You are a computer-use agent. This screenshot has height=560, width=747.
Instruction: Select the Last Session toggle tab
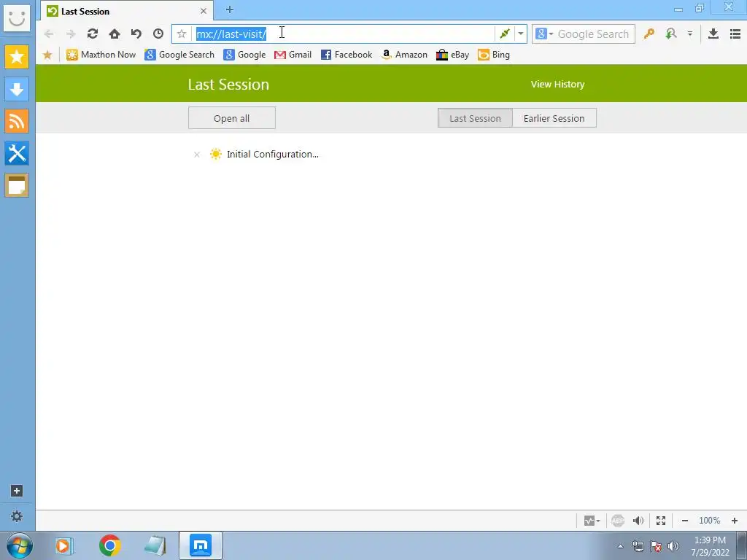(x=475, y=118)
